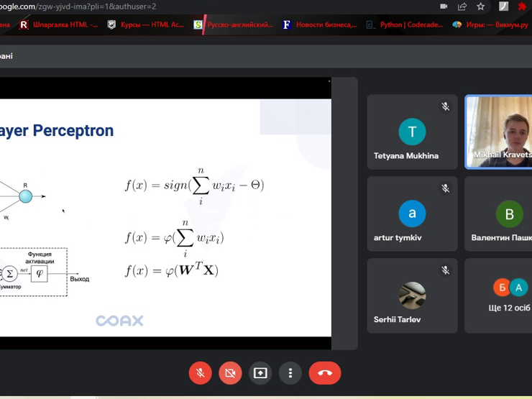
Task: Click Serhii Tarlev's participant tile
Action: pos(412,295)
